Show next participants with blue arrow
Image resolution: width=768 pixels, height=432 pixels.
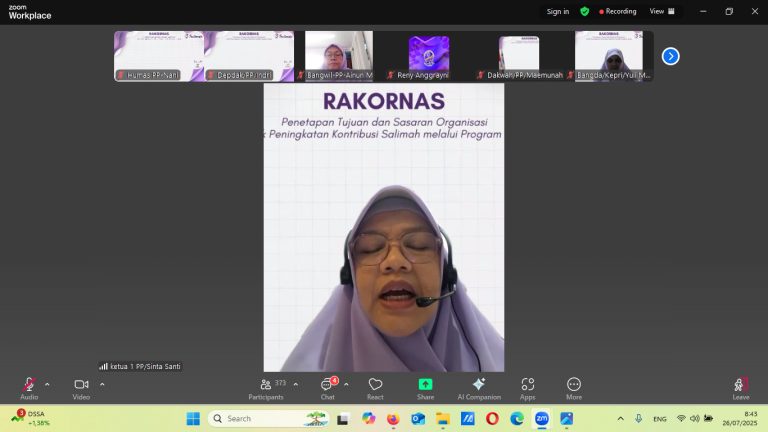[671, 56]
